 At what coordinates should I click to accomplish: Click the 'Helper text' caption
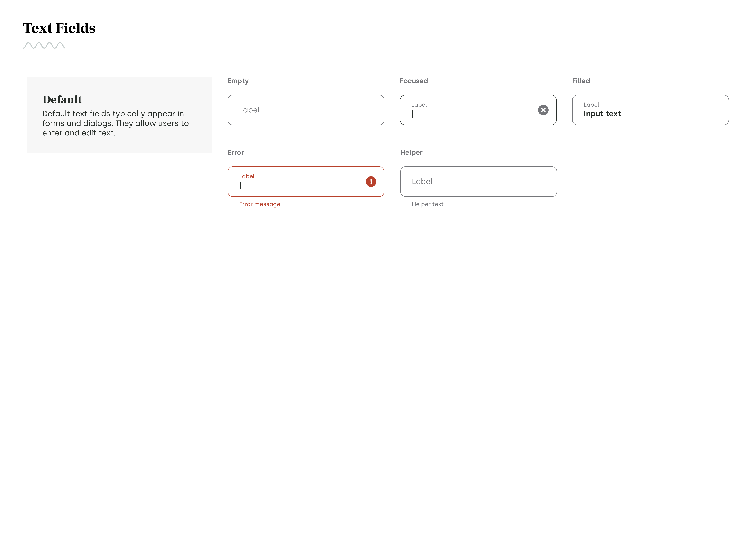coord(427,204)
